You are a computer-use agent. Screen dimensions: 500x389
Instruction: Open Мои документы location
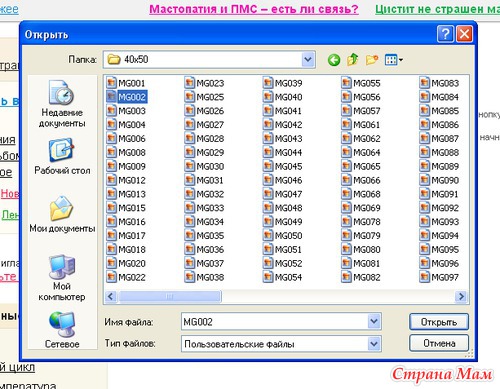[62, 214]
